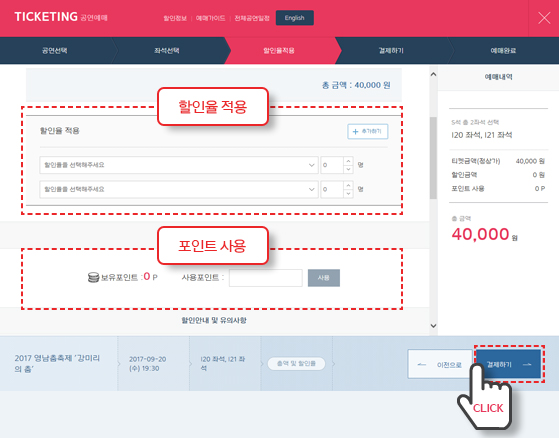
Task: Click the plus 추가하기 add discount button
Action: [368, 131]
